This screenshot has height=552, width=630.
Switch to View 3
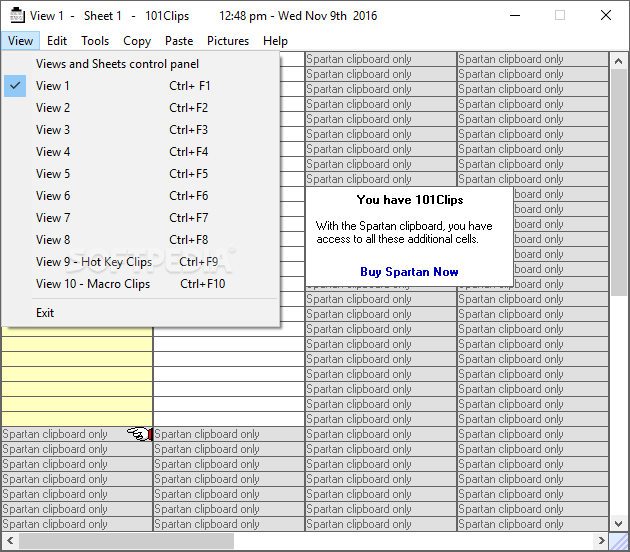(x=141, y=130)
